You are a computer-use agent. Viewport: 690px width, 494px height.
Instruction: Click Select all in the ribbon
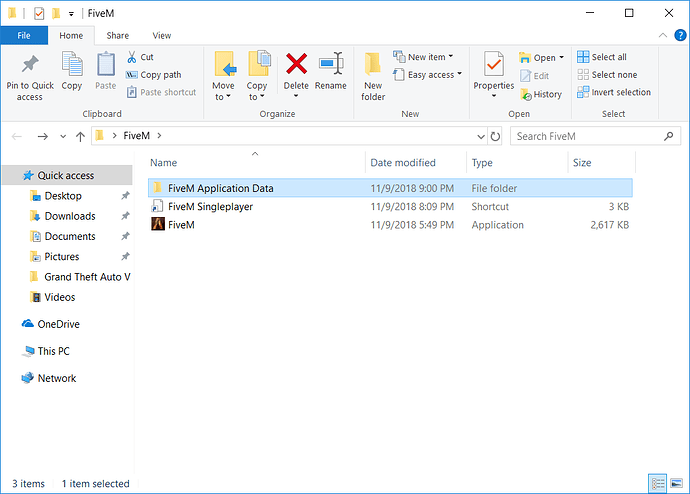[x=601, y=57]
